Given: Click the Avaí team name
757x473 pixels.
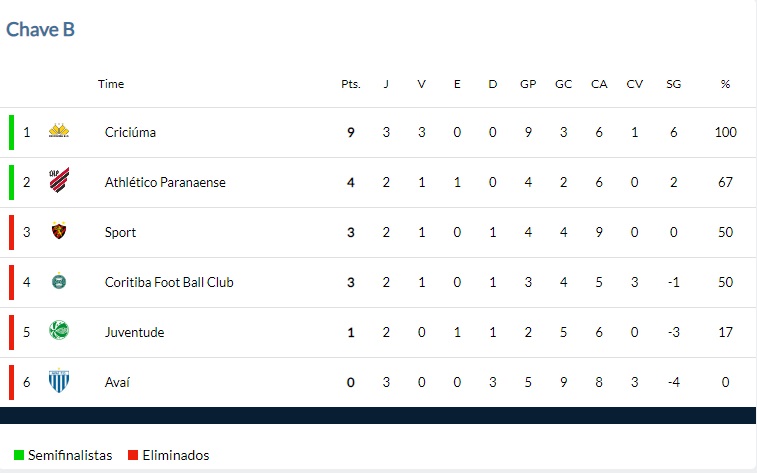Looking at the screenshot, I should (117, 382).
